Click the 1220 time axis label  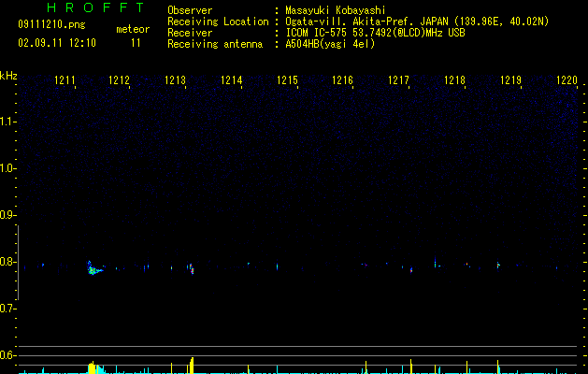click(566, 80)
